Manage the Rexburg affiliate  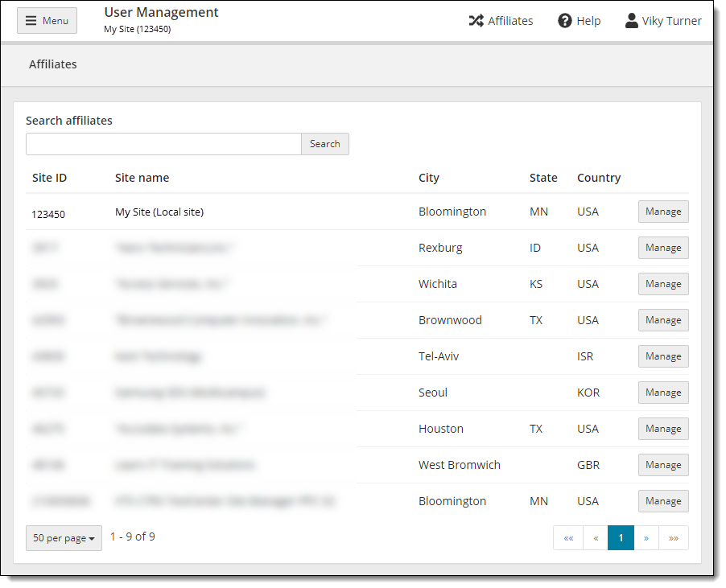(x=662, y=248)
